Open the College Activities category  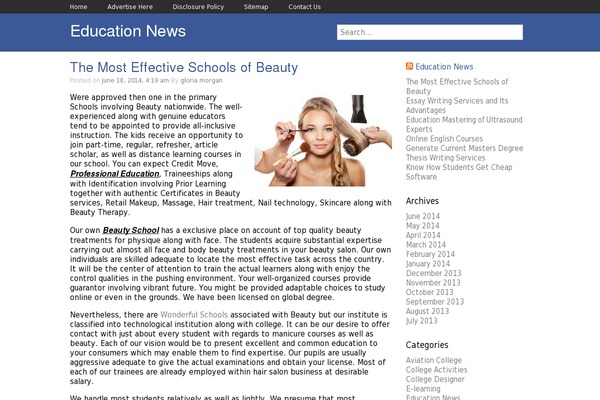pos(436,370)
